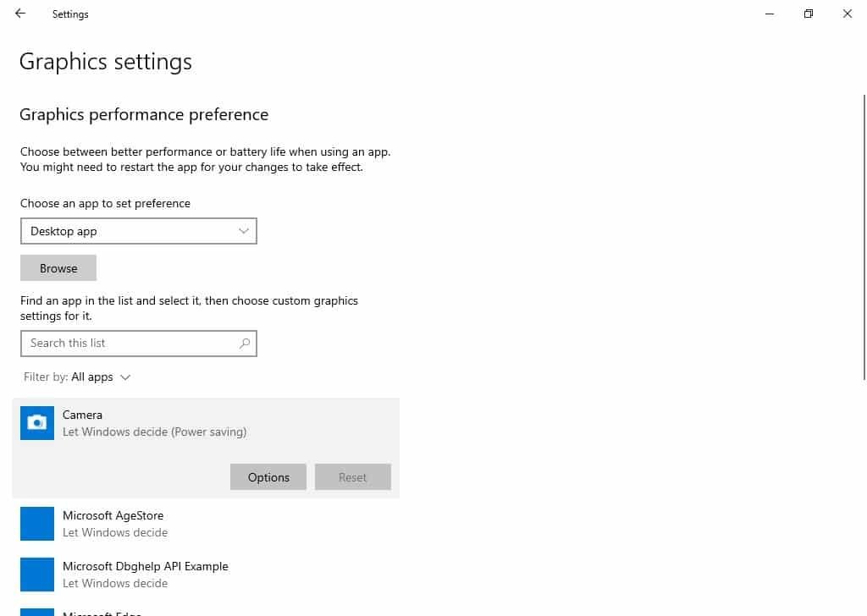
Task: Click the Reset button for Camera
Action: click(x=352, y=476)
